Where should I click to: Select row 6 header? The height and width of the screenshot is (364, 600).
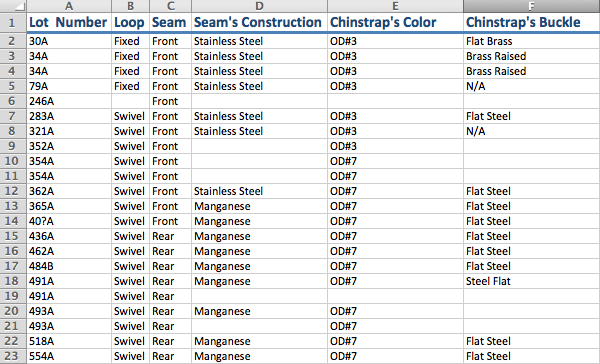point(13,101)
